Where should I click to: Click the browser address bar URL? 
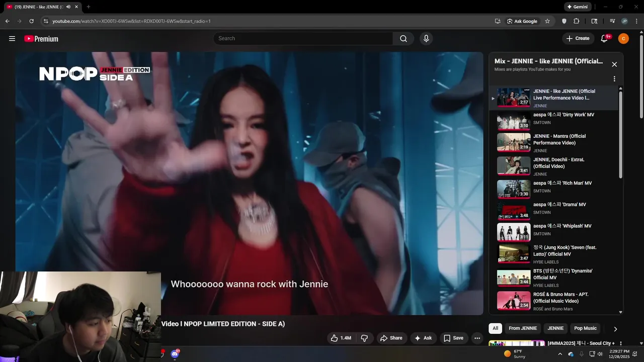click(131, 21)
